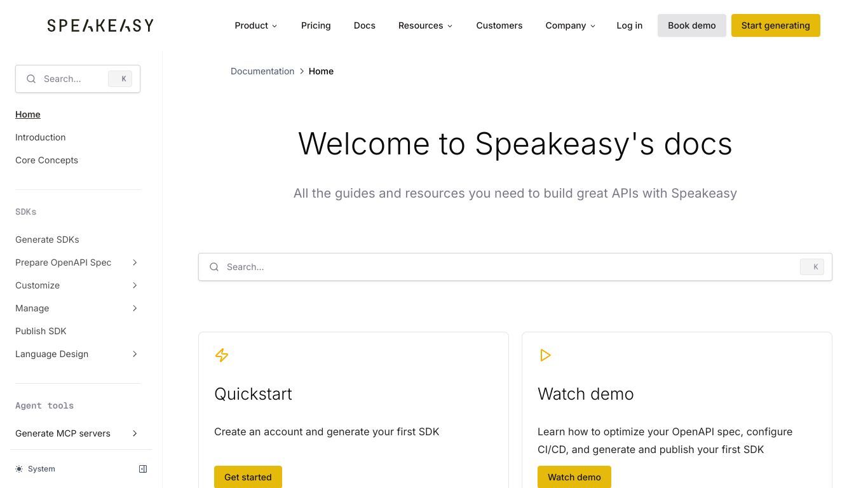This screenshot has width=868, height=488.
Task: Click the Home breadcrumb
Action: pyautogui.click(x=321, y=71)
